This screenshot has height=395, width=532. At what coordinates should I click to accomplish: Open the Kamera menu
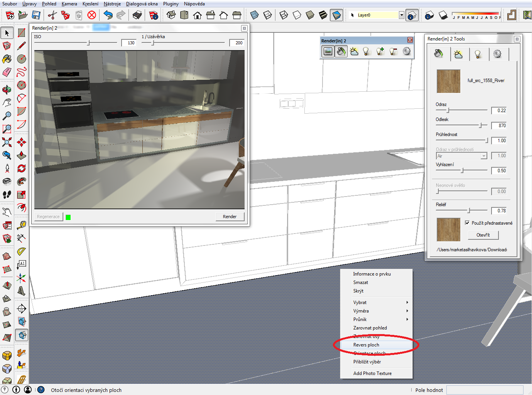(69, 4)
